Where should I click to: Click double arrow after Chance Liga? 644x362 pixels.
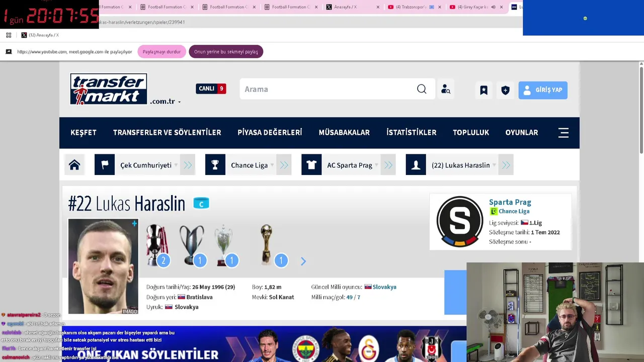click(x=284, y=165)
